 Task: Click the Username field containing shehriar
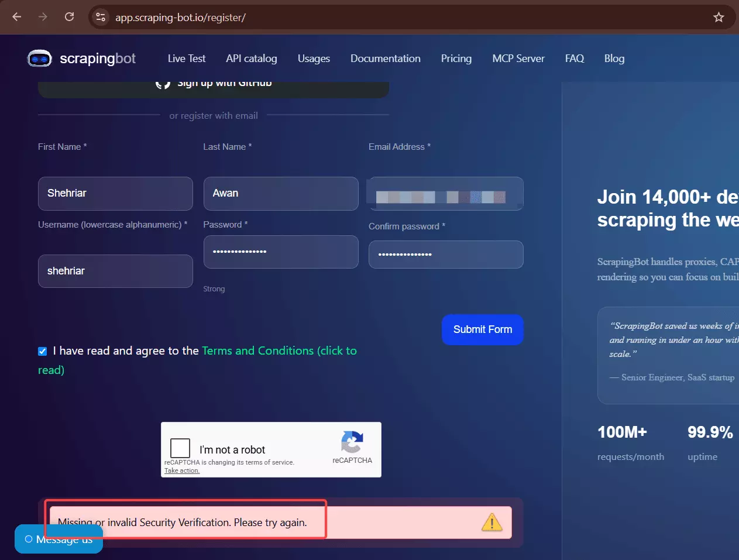coord(115,271)
